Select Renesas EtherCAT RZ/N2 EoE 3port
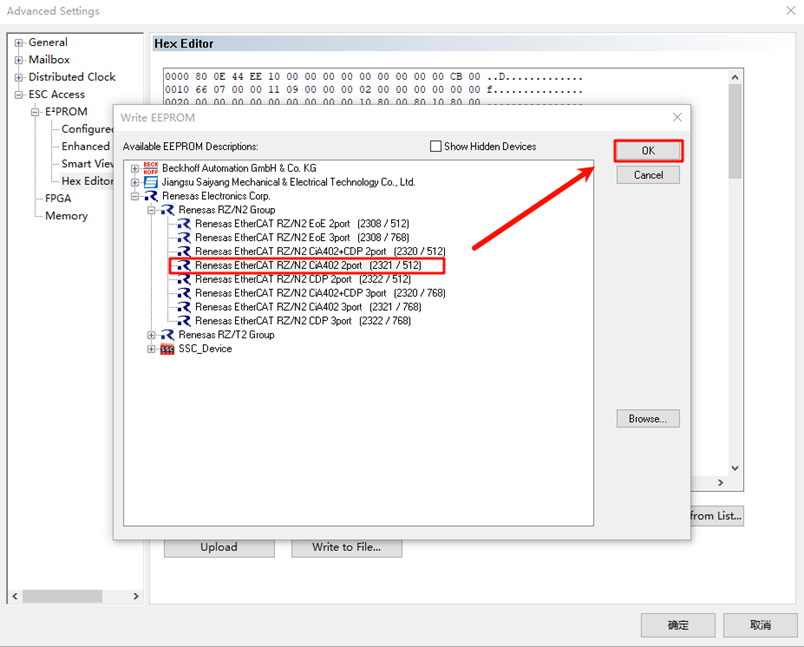Image resolution: width=804 pixels, height=647 pixels. [x=302, y=237]
